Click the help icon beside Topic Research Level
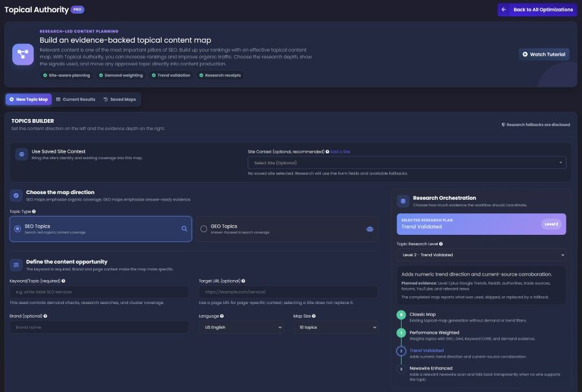 coord(441,244)
